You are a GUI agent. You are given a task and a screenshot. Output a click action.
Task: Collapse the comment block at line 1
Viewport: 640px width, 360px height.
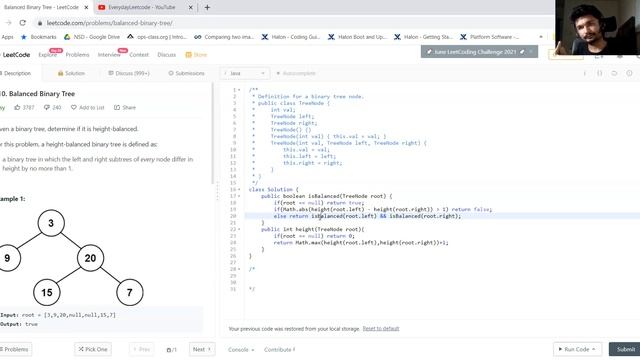tap(239, 90)
